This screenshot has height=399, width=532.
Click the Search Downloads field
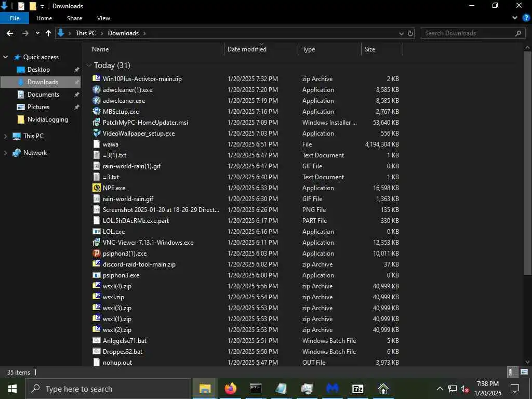click(x=472, y=33)
